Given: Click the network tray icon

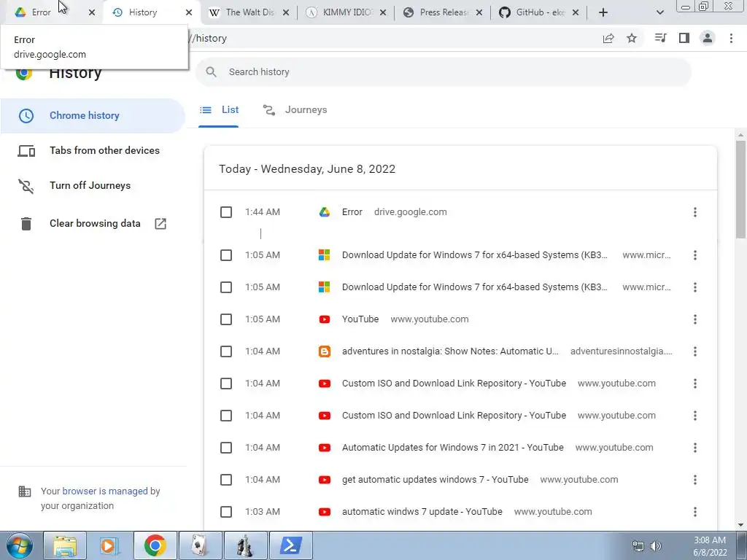Looking at the screenshot, I should (638, 546).
